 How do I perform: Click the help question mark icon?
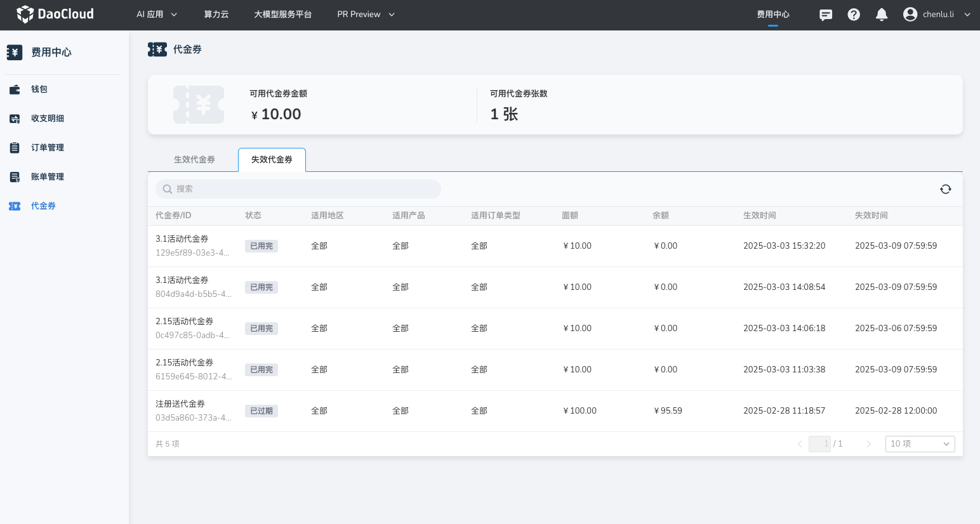(x=854, y=15)
